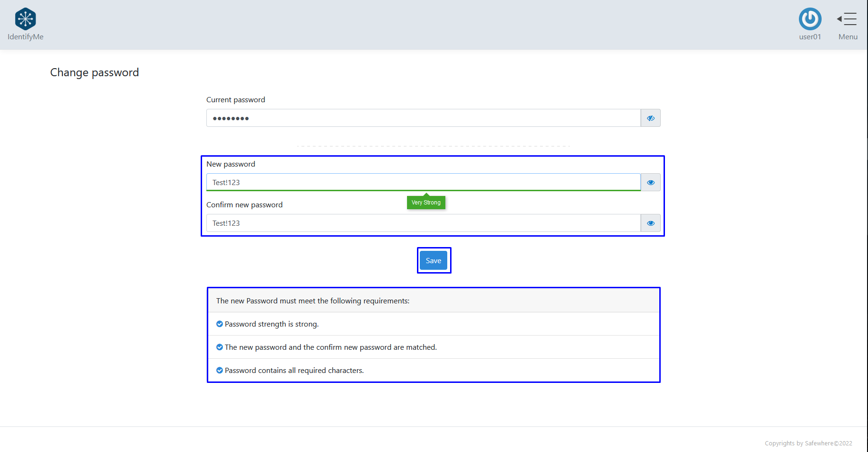Click check icon beside required characters rule
The height and width of the screenshot is (452, 868).
click(x=220, y=371)
